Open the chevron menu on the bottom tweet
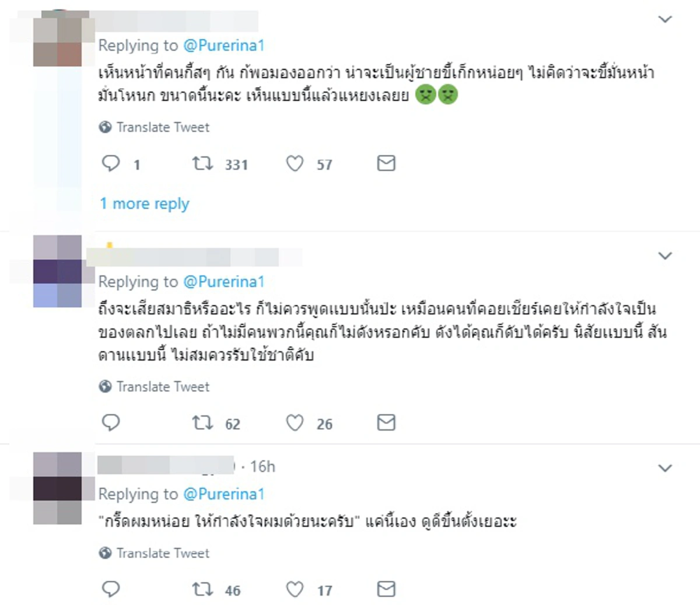Screen dimensions: 700x605 click(664, 467)
